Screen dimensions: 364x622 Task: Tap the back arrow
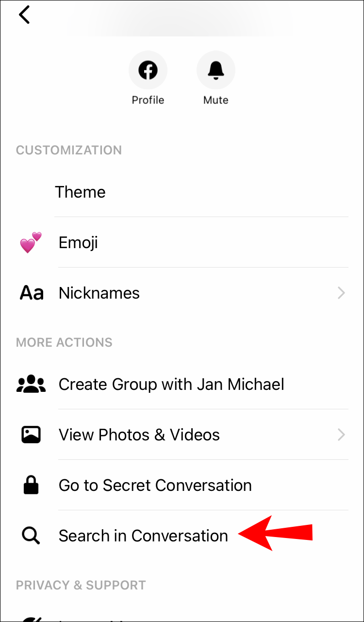click(x=24, y=15)
